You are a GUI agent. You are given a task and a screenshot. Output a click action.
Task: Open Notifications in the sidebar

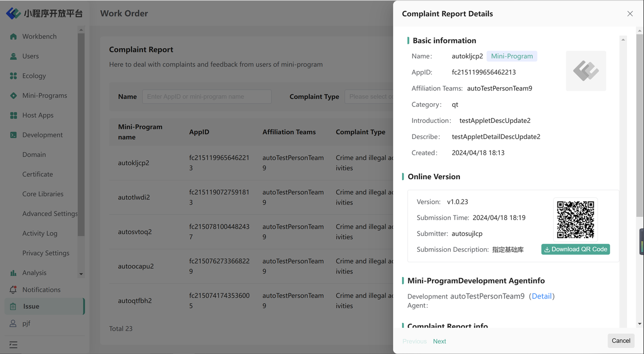41,290
